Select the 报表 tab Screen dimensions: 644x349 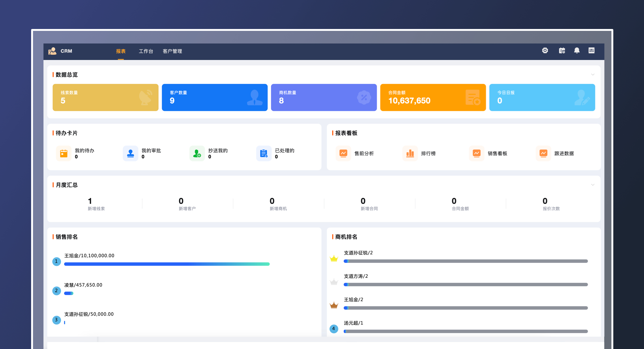coord(121,51)
